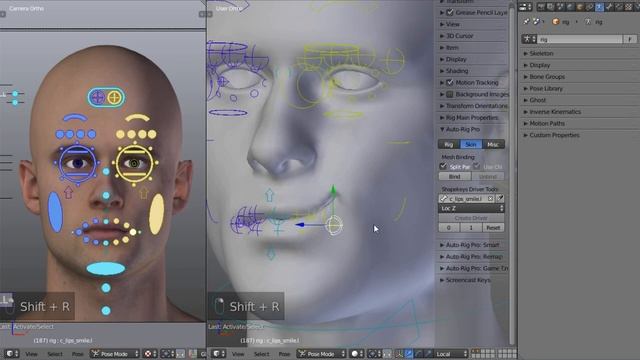
Task: Open Pose Mode dropdown in left viewport
Action: point(115,353)
